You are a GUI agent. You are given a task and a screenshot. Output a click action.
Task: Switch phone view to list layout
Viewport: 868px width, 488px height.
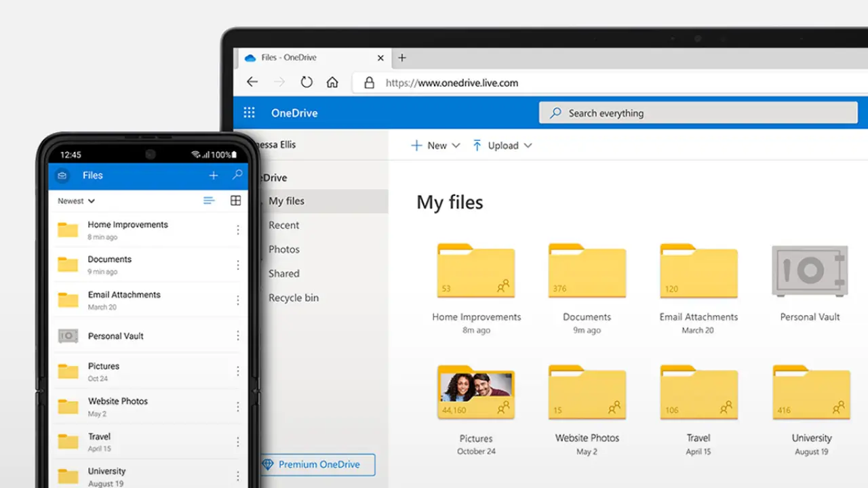pos(209,201)
